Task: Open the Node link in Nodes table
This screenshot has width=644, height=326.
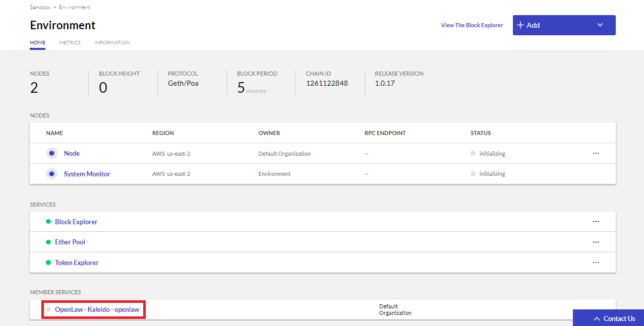Action: tap(72, 153)
